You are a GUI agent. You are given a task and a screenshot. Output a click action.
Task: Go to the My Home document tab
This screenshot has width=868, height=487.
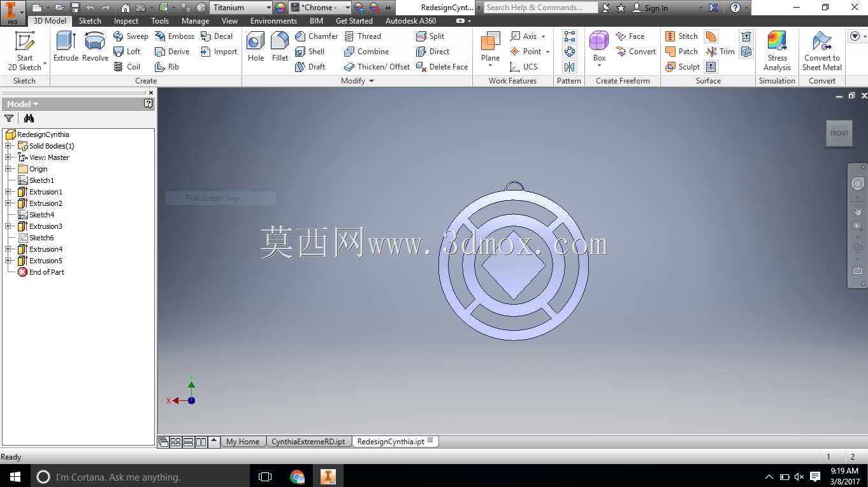(243, 442)
